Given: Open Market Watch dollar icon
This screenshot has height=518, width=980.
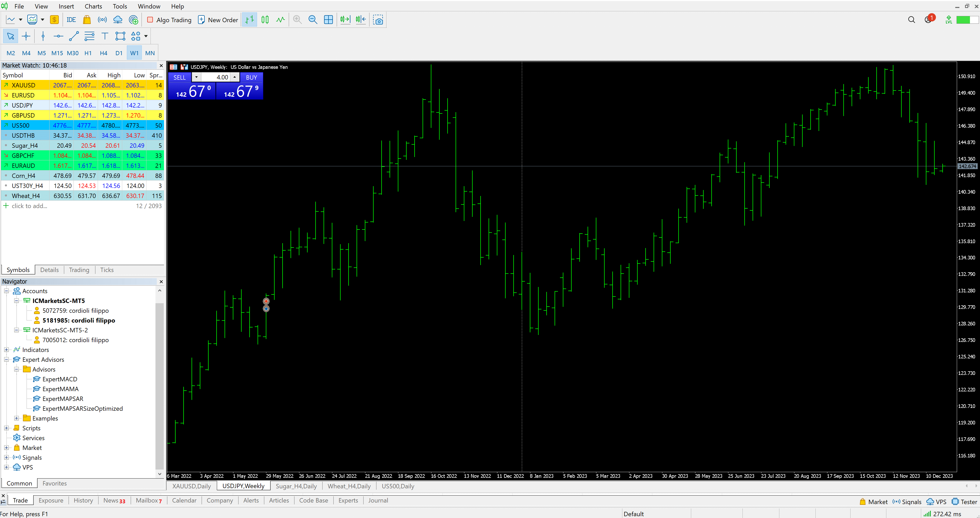Looking at the screenshot, I should pyautogui.click(x=54, y=20).
